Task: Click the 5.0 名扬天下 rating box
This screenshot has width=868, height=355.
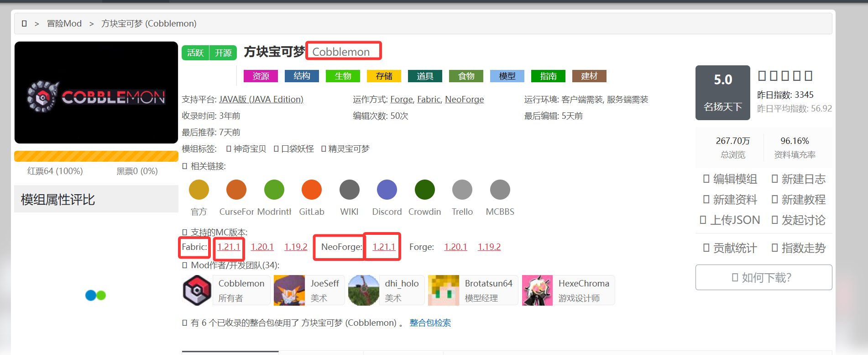Action: tap(723, 93)
